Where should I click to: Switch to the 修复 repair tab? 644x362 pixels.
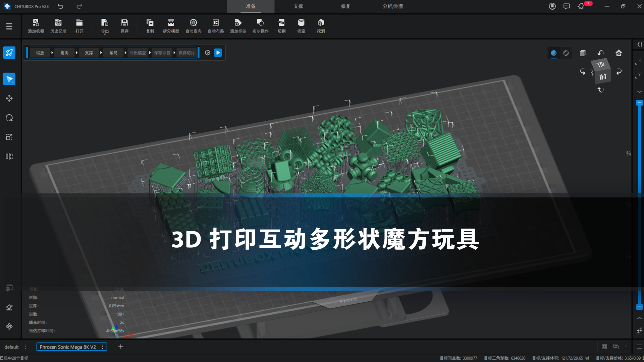(x=345, y=6)
